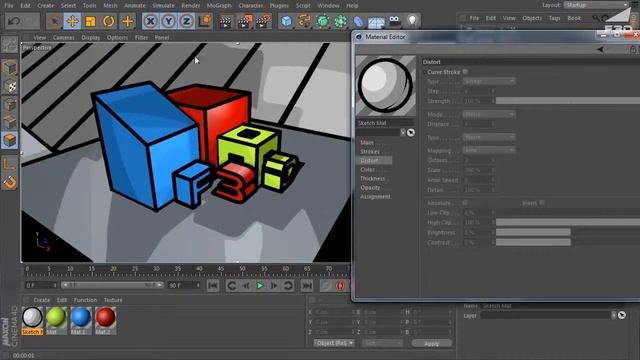This screenshot has width=640, height=360.
Task: Toggle the Z axis lock
Action: click(x=187, y=21)
